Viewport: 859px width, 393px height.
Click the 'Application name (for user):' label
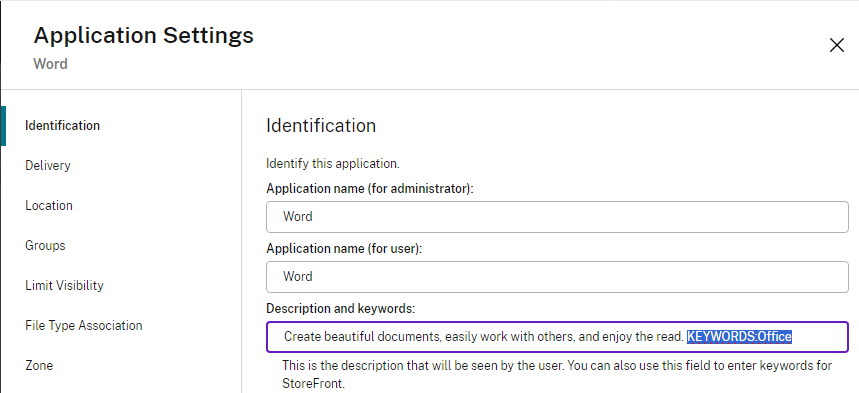[x=344, y=248]
